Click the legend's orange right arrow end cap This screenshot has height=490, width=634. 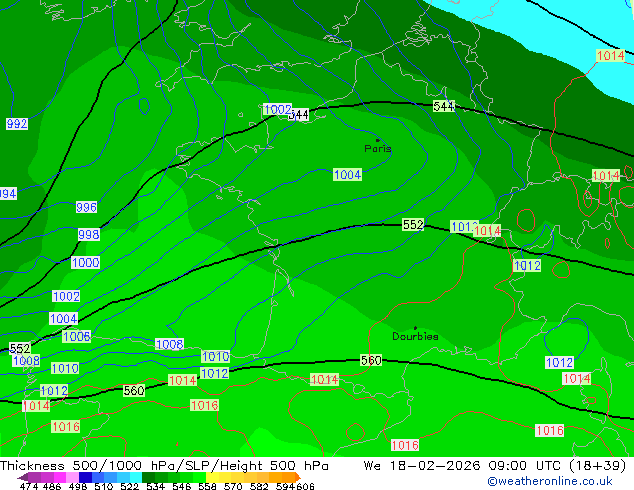[x=298, y=477]
